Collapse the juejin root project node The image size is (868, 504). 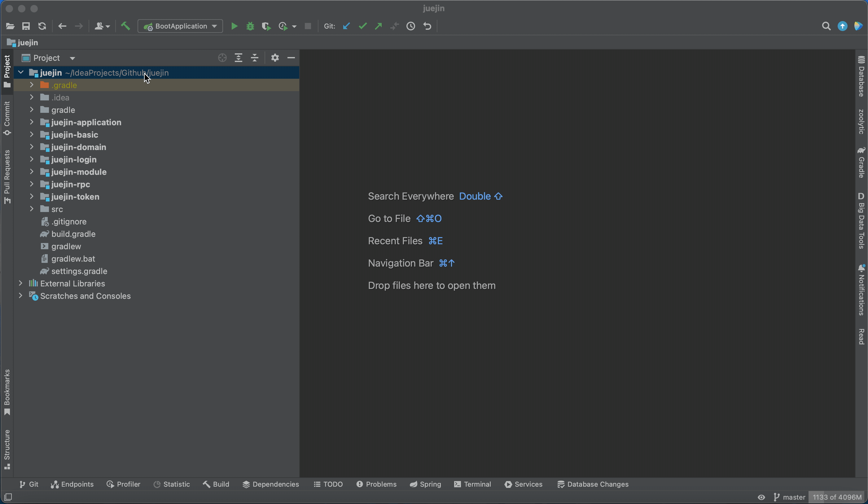click(x=21, y=73)
